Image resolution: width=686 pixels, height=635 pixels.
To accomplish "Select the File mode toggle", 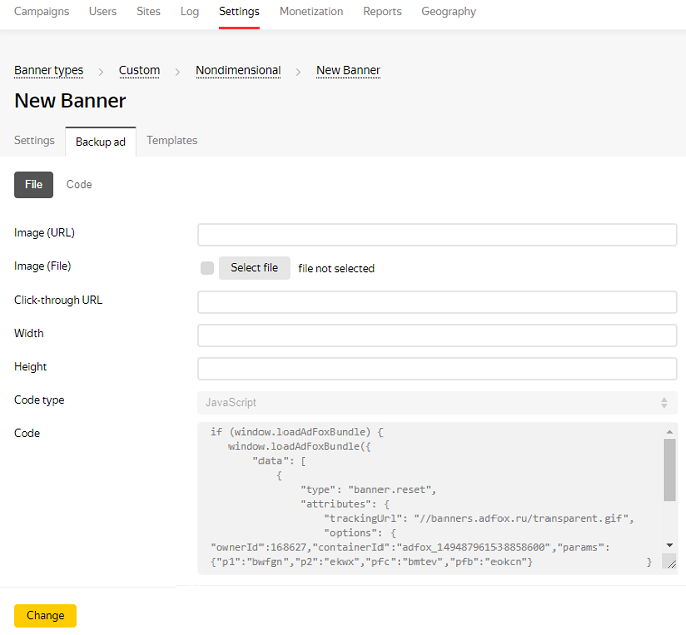I will coord(34,184).
